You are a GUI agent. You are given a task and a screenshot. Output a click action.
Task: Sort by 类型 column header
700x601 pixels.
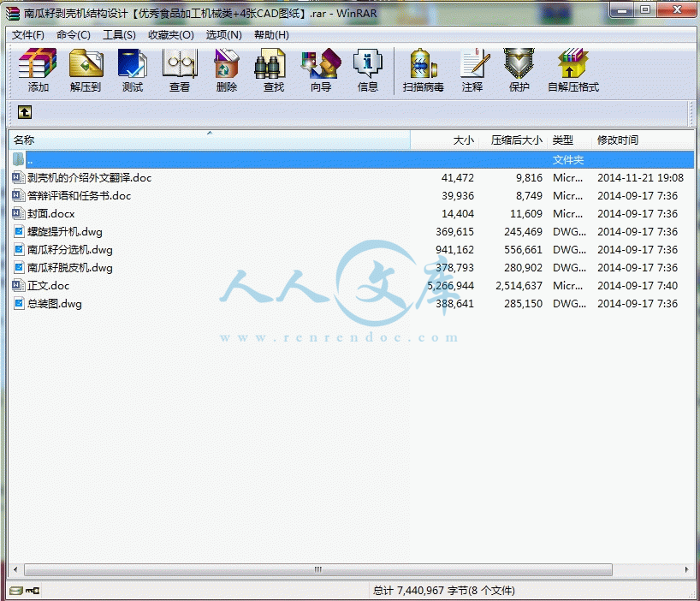570,140
